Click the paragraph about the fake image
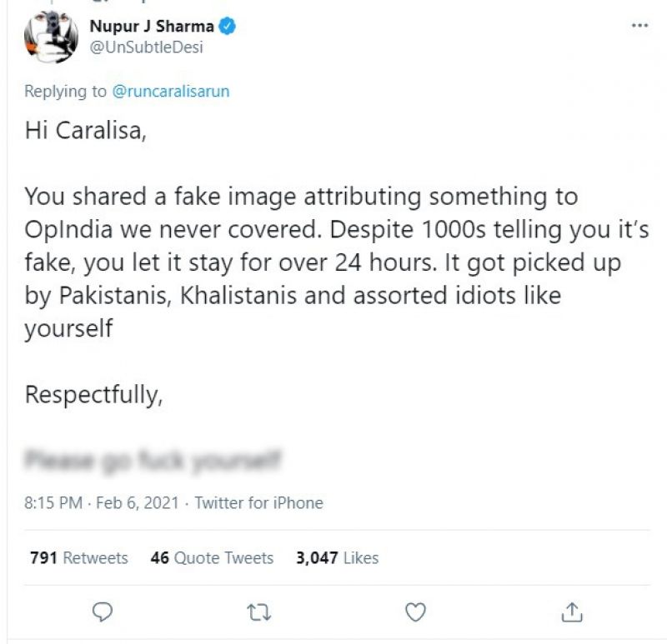This screenshot has width=667, height=644. pyautogui.click(x=300, y=262)
